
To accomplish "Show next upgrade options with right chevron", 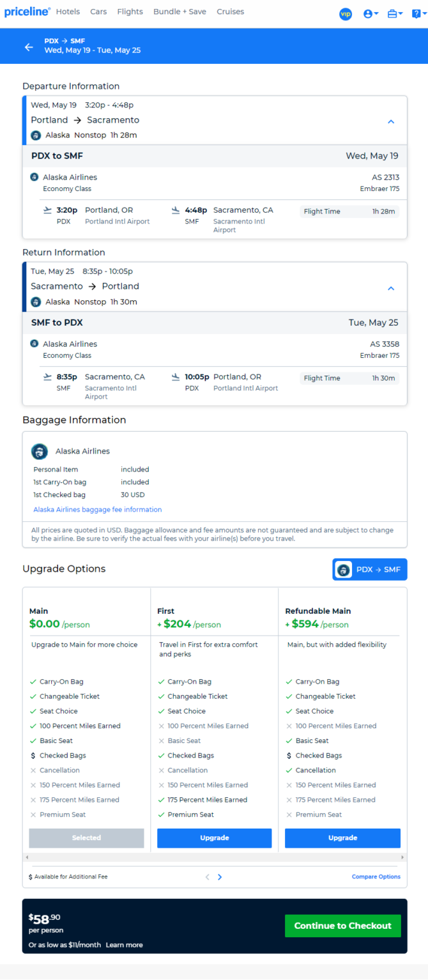I will [x=220, y=877].
